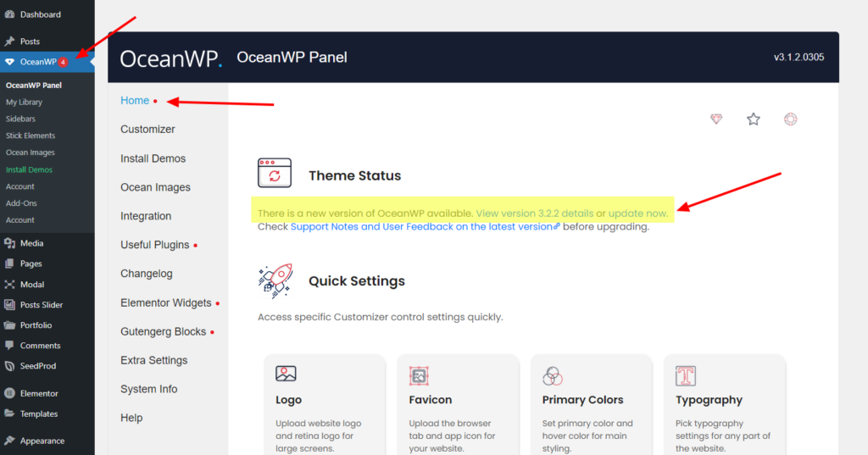Click the Templates folder icon
The image size is (868, 455).
click(x=9, y=413)
